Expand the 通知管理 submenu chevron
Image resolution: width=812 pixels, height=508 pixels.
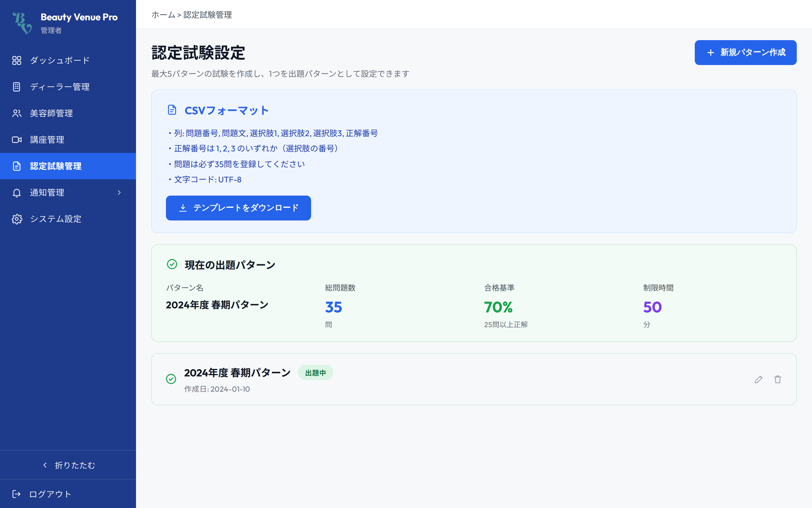point(119,193)
